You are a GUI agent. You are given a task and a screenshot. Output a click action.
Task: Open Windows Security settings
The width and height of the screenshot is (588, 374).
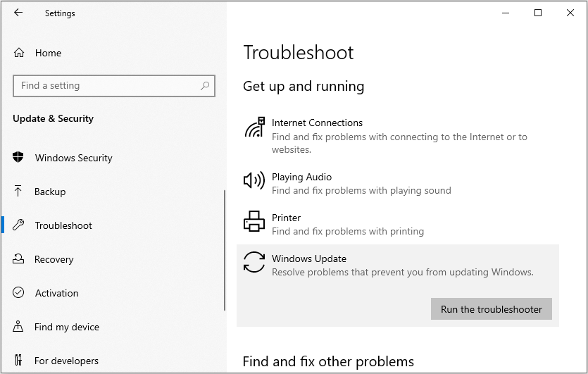pos(73,158)
